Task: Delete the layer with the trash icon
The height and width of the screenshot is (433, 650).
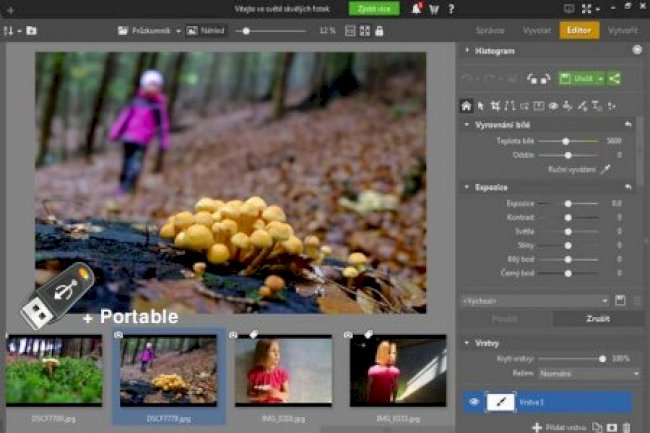Action: tap(627, 427)
